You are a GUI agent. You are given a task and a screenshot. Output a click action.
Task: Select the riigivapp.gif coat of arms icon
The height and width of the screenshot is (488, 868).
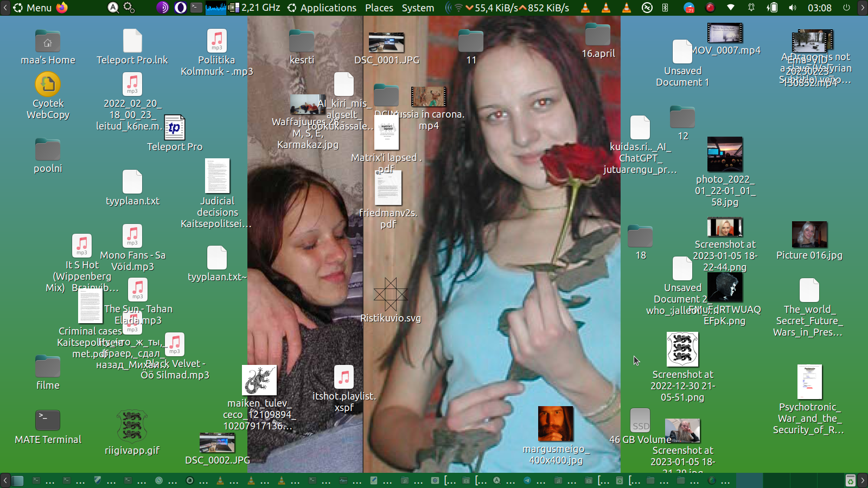click(132, 433)
